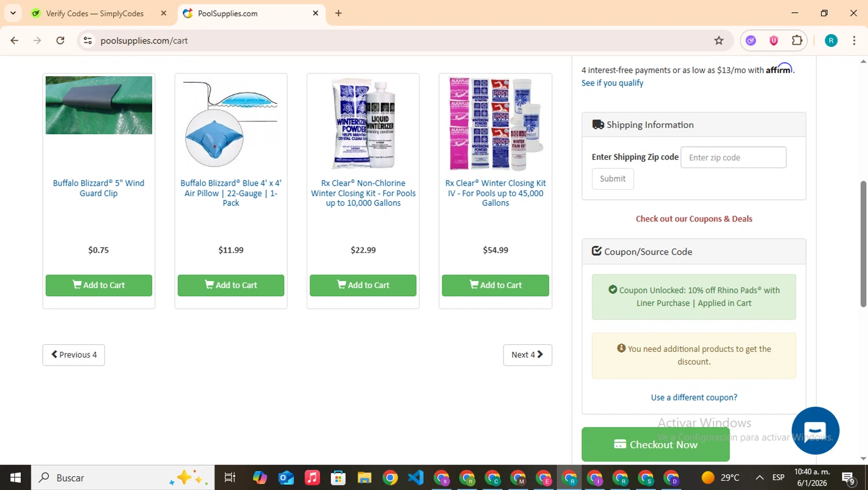Open File Explorer from the taskbar
The height and width of the screenshot is (490, 868).
coord(364,478)
